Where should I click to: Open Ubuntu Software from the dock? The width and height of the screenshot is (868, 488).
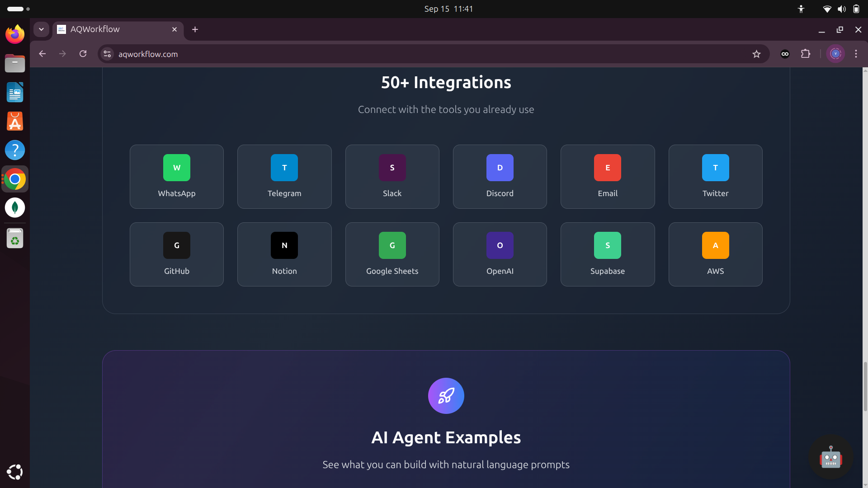point(15,121)
